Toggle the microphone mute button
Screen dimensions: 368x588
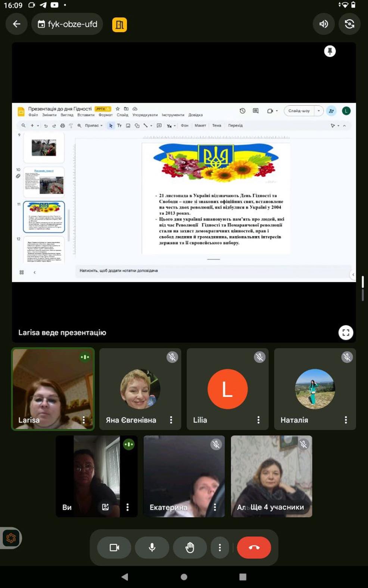[x=152, y=547]
